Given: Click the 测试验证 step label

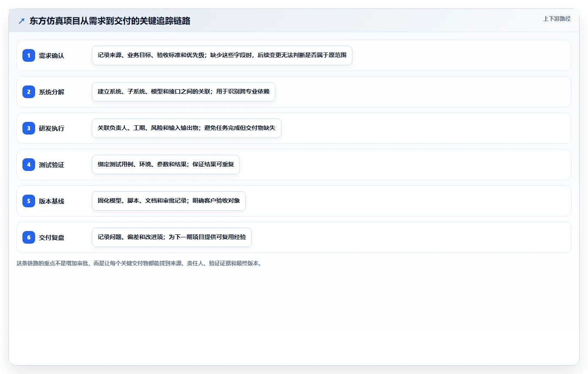Looking at the screenshot, I should pos(52,165).
